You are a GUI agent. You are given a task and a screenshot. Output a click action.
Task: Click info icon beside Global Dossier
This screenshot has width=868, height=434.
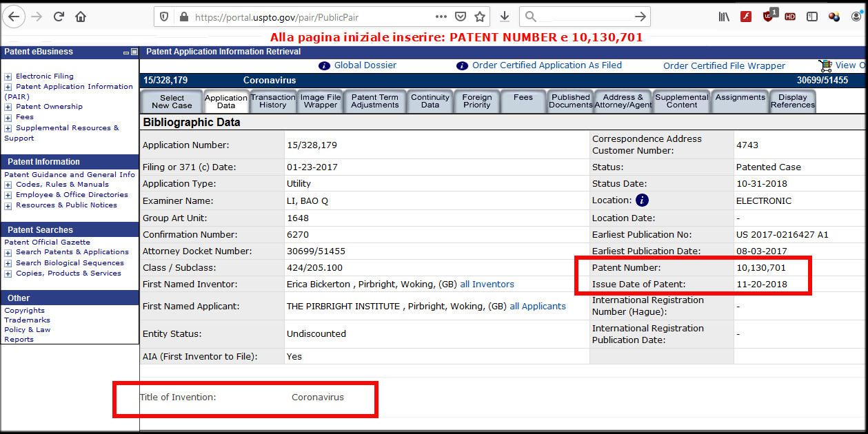click(x=324, y=65)
